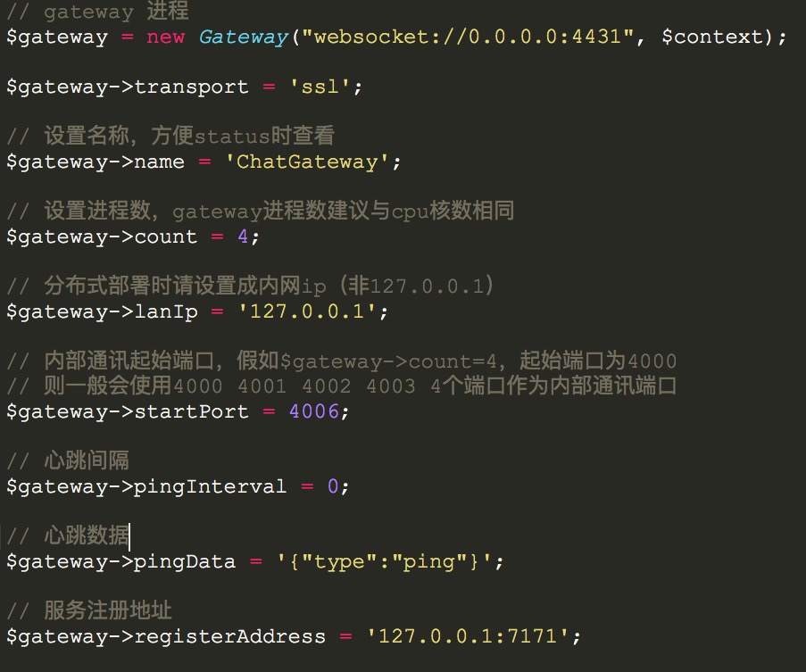The width and height of the screenshot is (806, 672).
Task: Click the comment 服务注册地址
Action: point(89,610)
